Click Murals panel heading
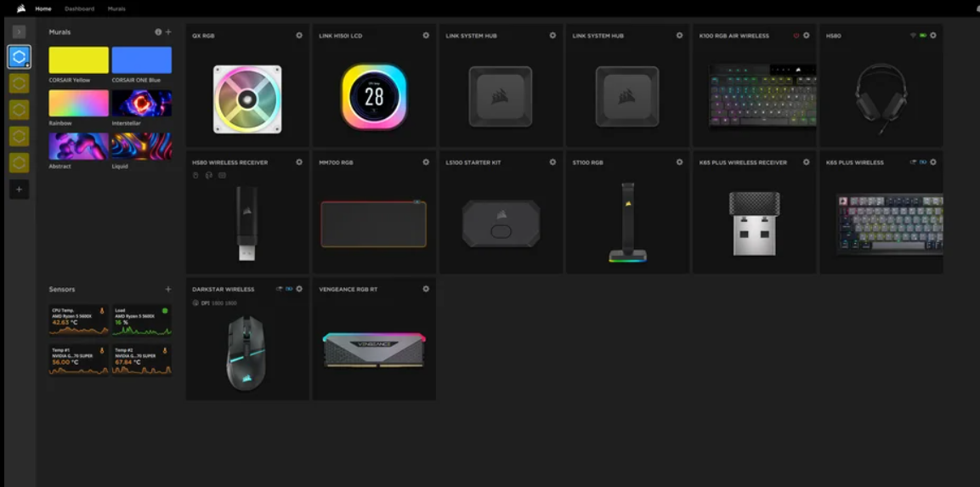Screen dimensions: 980x487 60,32
